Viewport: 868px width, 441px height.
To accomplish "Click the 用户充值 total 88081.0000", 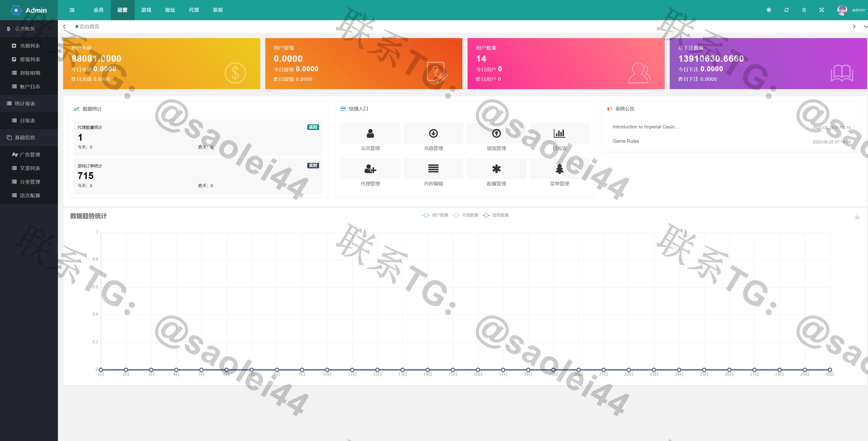I will [96, 59].
